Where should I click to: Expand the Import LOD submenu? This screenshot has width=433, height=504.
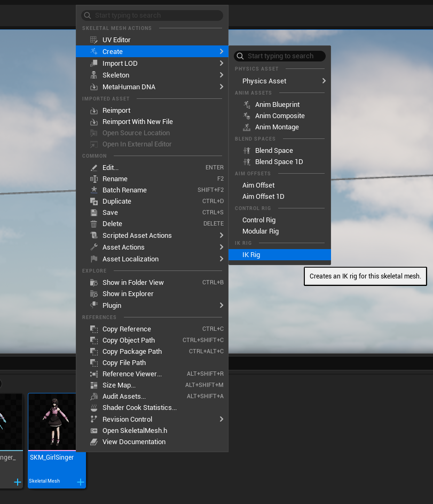(x=221, y=64)
